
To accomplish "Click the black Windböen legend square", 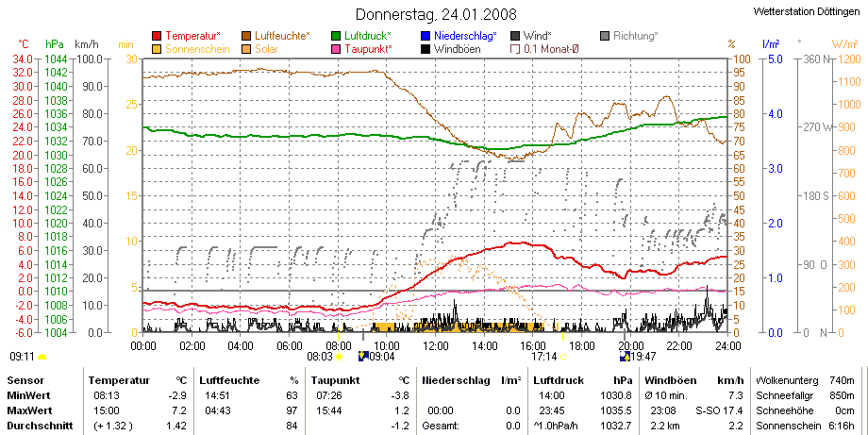I will tap(426, 49).
